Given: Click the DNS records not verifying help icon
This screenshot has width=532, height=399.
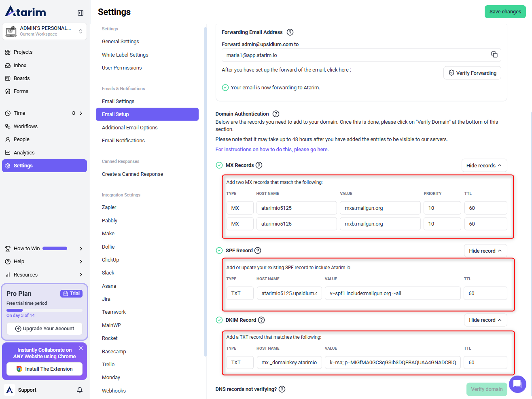Looking at the screenshot, I should click(282, 389).
